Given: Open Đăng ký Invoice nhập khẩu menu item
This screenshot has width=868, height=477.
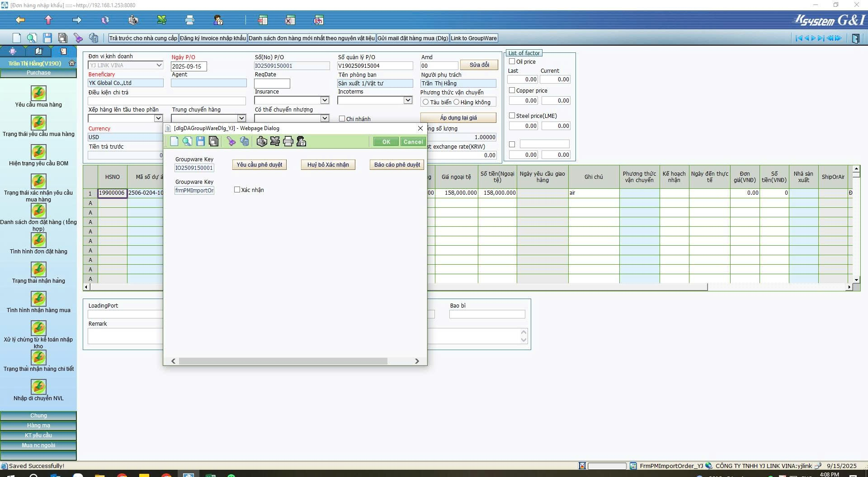Looking at the screenshot, I should coord(212,38).
